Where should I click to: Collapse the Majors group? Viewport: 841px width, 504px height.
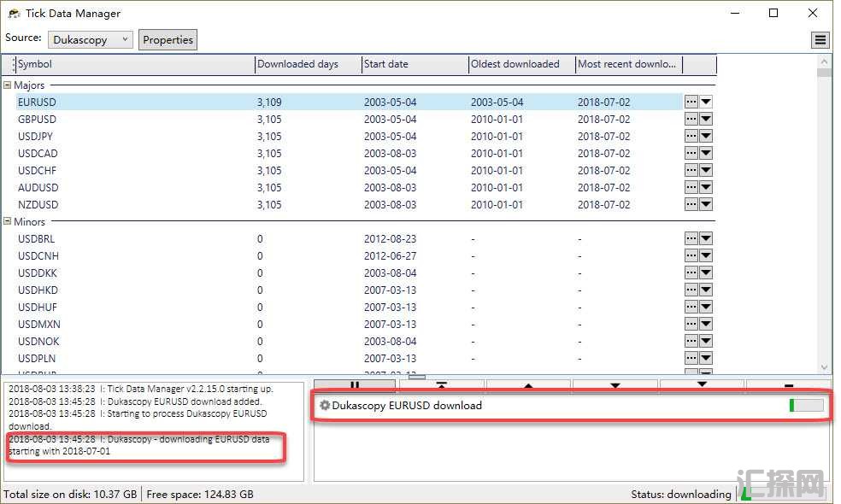8,85
